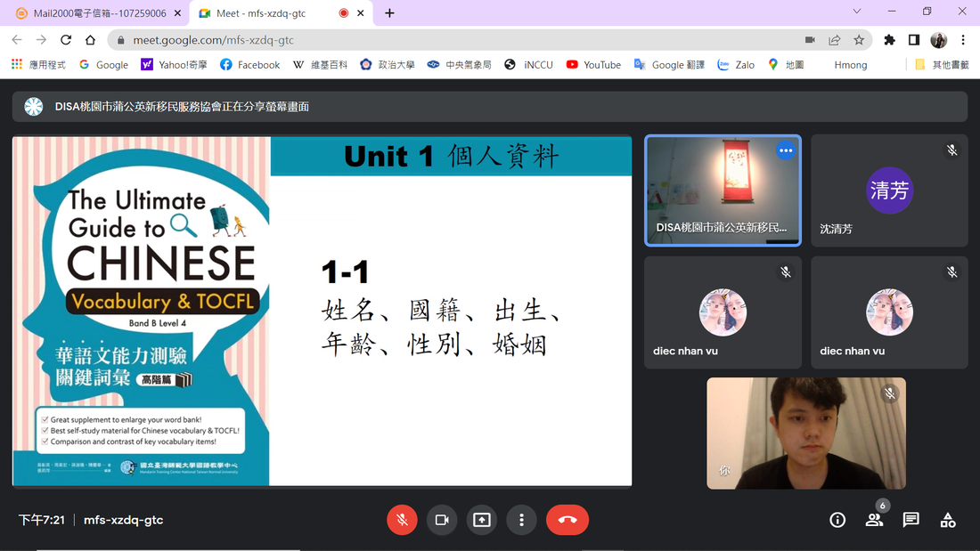Screen dimensions: 980x551
Task: Open the Chrome profile avatar
Action: pos(938,40)
